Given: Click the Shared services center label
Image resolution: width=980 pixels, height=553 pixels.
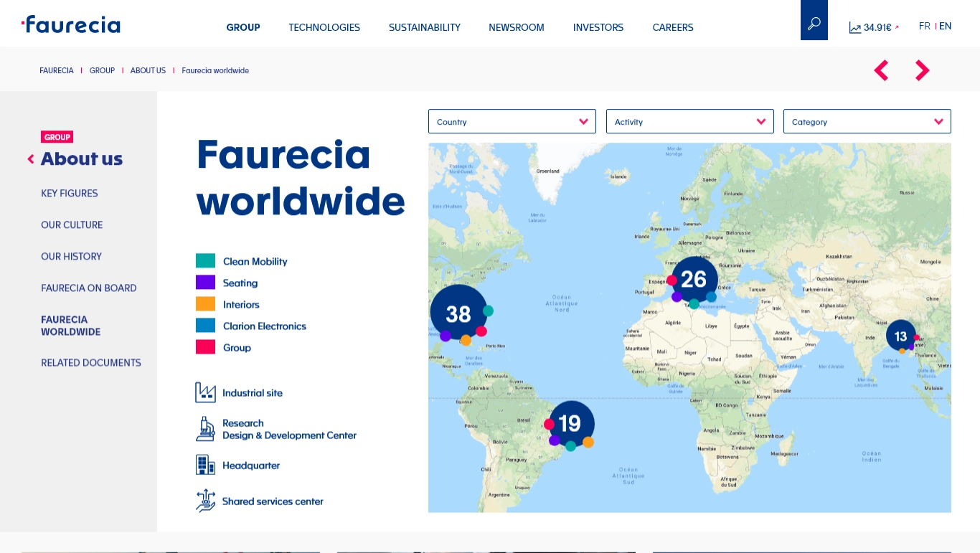Looking at the screenshot, I should pyautogui.click(x=273, y=501).
